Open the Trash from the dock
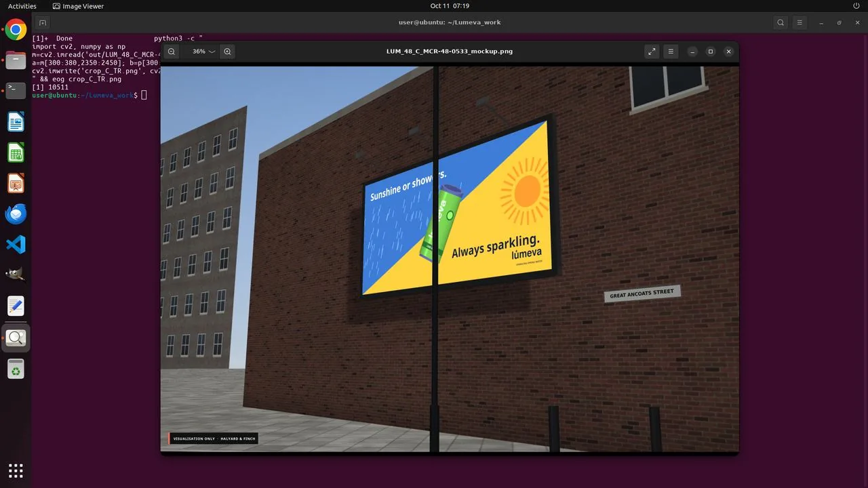Screen dimensions: 868x488 pyautogui.click(x=16, y=369)
